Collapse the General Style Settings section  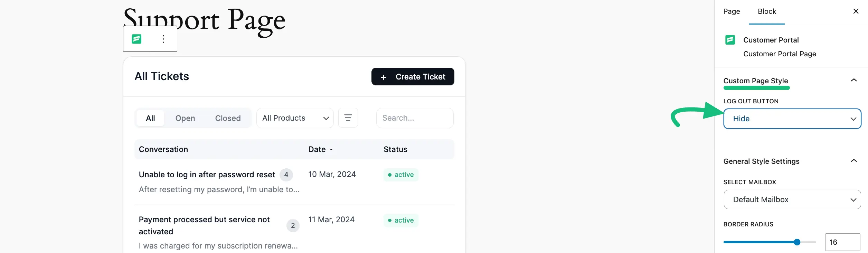tap(853, 161)
